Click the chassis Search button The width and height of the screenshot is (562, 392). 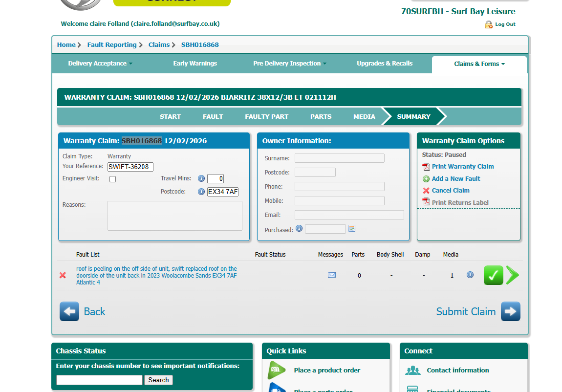click(x=158, y=380)
